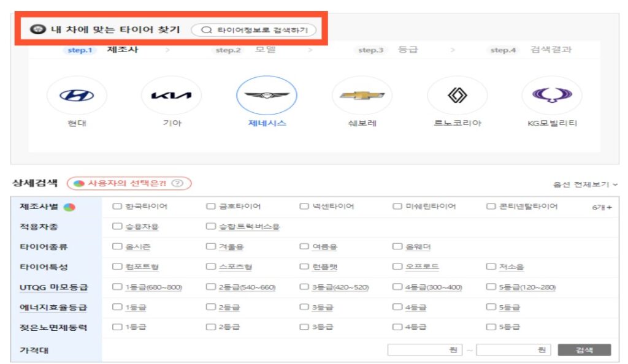628x364 pixels.
Task: Check the 여름용 checkbox
Action: click(304, 246)
